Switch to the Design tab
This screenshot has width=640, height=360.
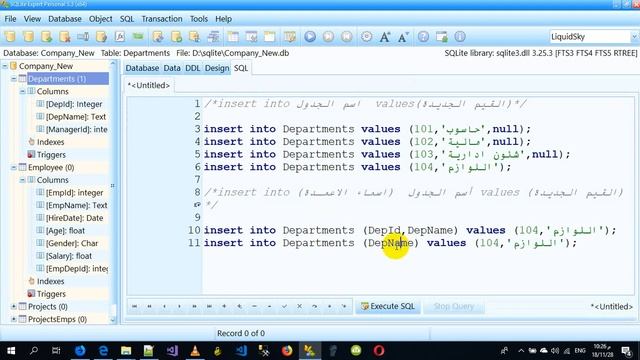pos(217,68)
